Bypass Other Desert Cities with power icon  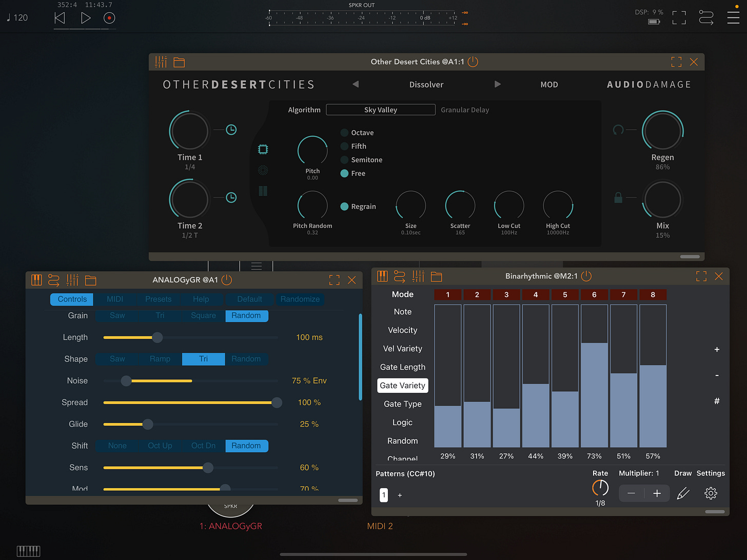pyautogui.click(x=473, y=62)
